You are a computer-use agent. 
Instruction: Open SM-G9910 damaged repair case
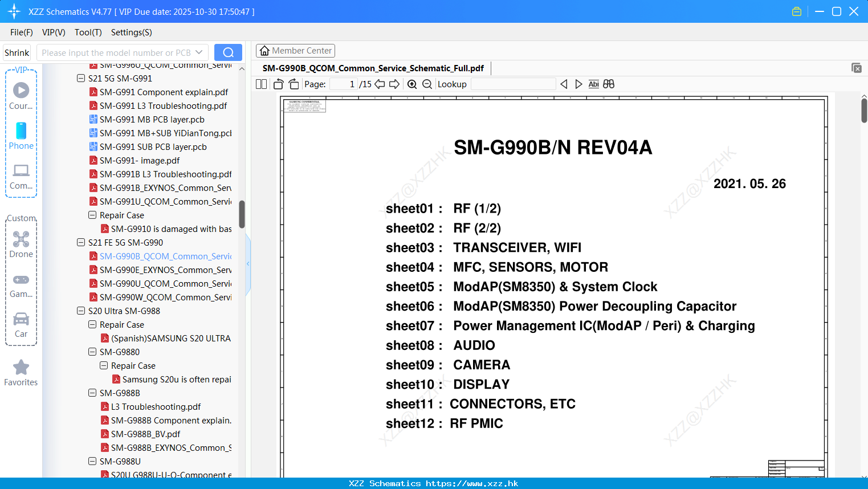point(166,229)
